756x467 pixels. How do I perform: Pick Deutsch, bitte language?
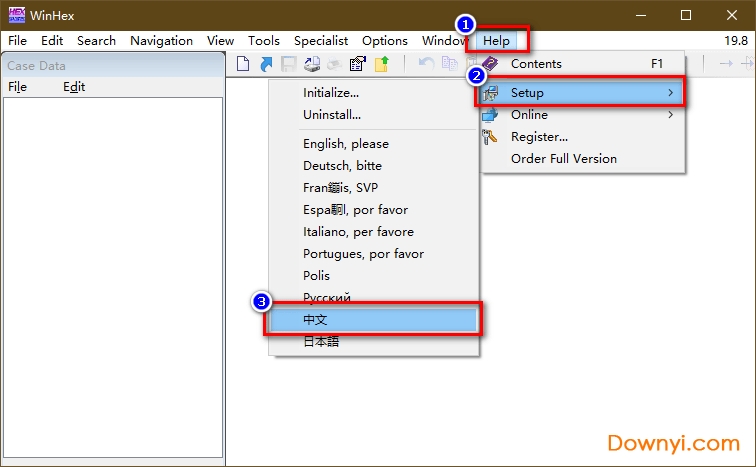coord(342,166)
